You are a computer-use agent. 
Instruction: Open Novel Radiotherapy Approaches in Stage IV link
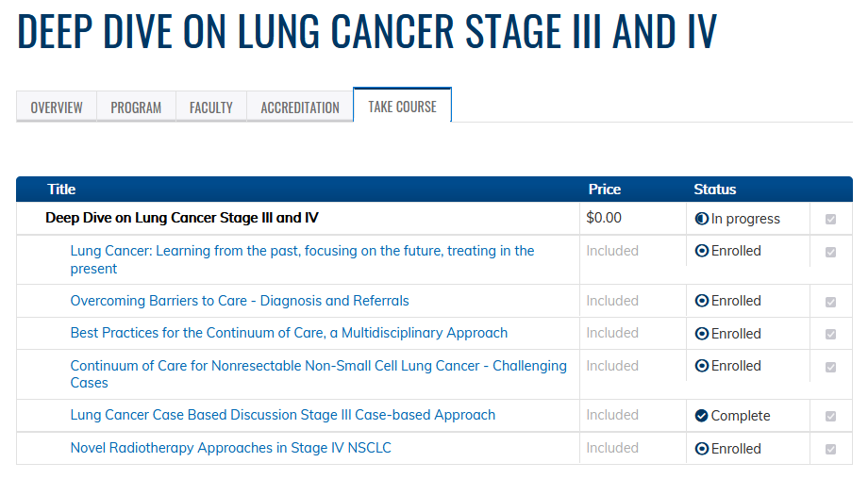coord(231,448)
